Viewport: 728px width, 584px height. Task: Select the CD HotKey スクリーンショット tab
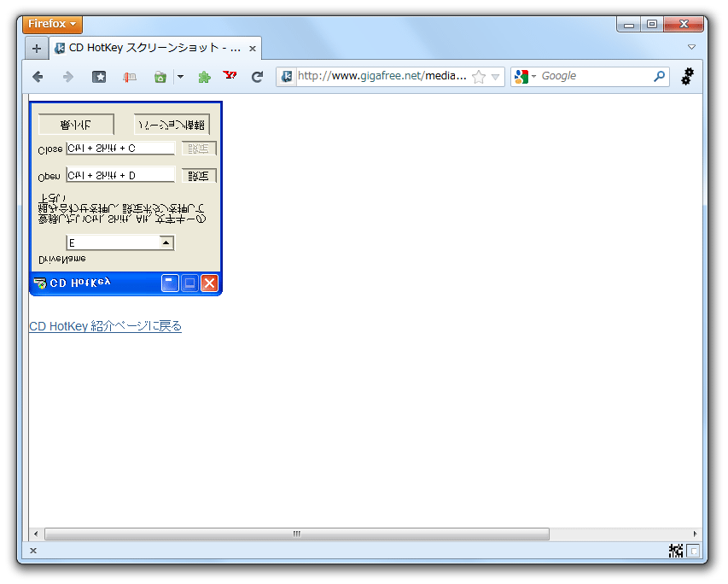click(x=155, y=49)
